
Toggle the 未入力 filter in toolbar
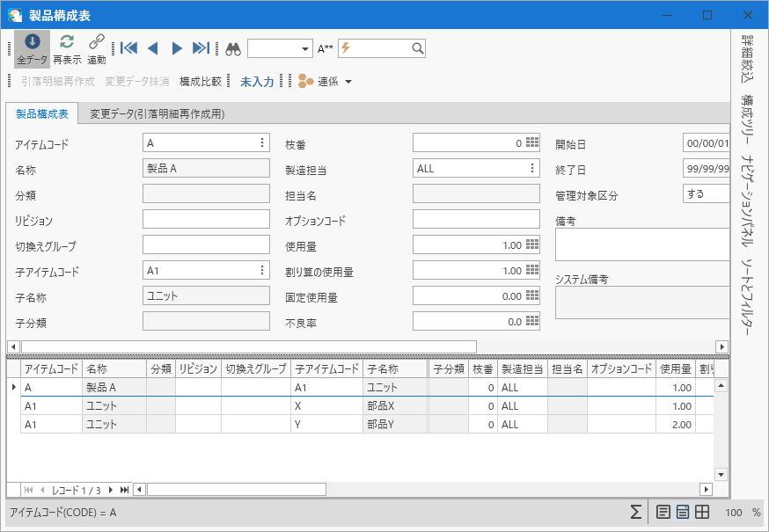click(257, 81)
